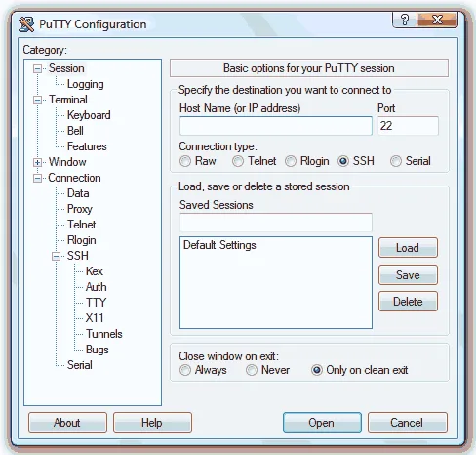
Task: Click the question mark help button
Action: point(405,20)
